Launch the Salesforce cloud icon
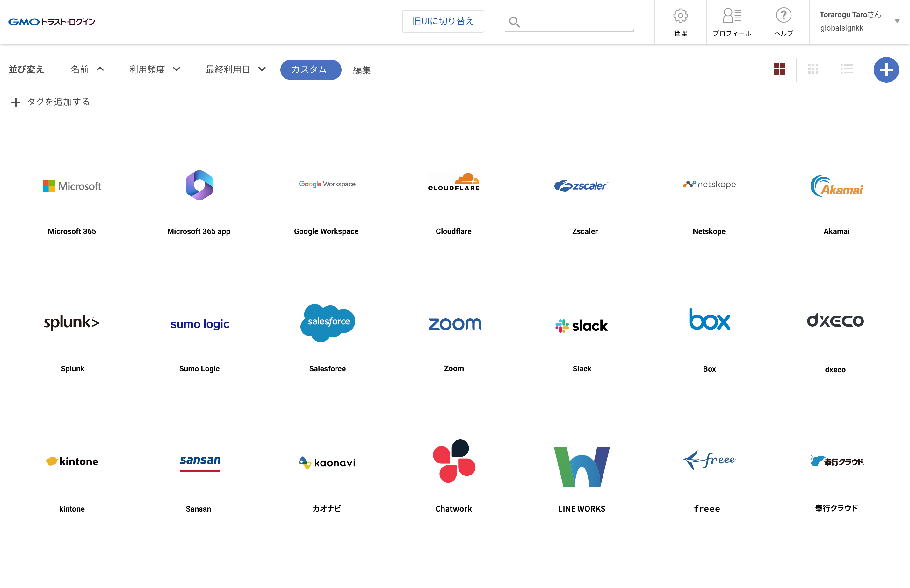910x588 pixels. pos(328,323)
